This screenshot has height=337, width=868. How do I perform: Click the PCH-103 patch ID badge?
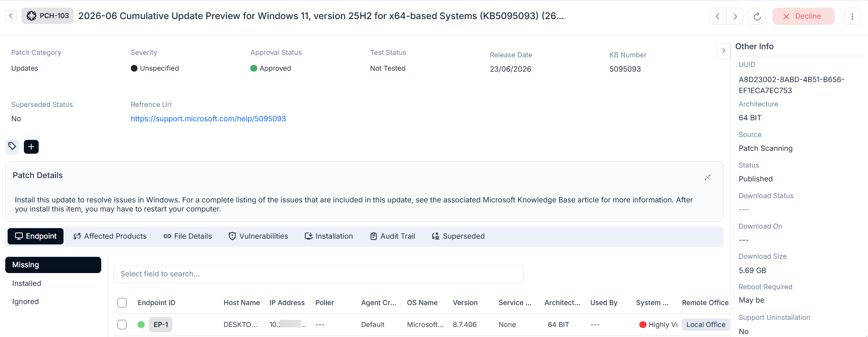coord(48,16)
